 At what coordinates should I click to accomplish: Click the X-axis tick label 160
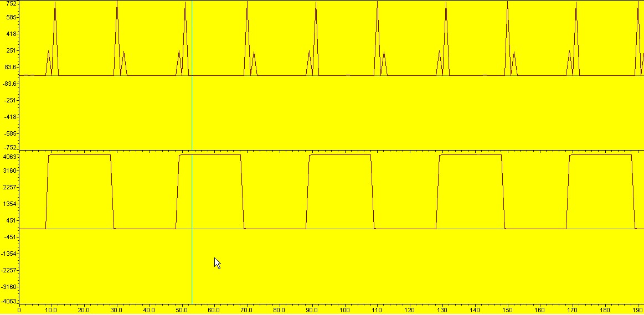coord(540,311)
